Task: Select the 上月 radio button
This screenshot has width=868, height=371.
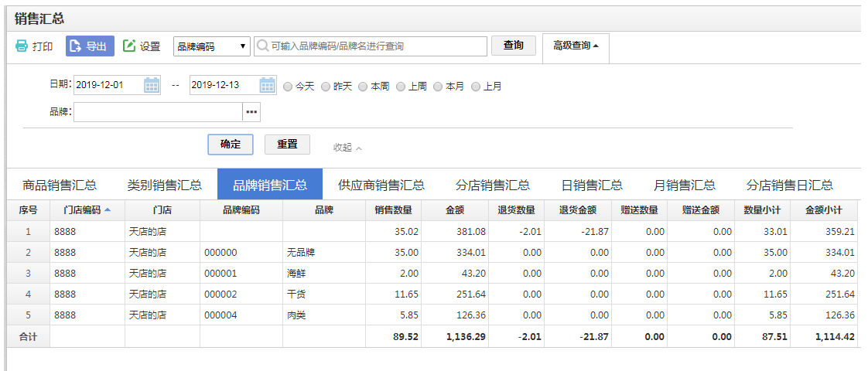Action: pyautogui.click(x=476, y=87)
